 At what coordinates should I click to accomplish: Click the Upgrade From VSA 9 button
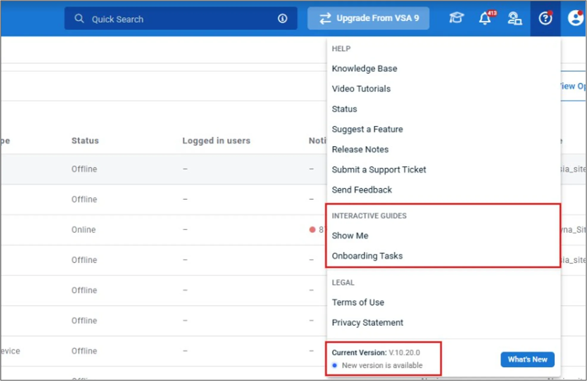point(368,18)
